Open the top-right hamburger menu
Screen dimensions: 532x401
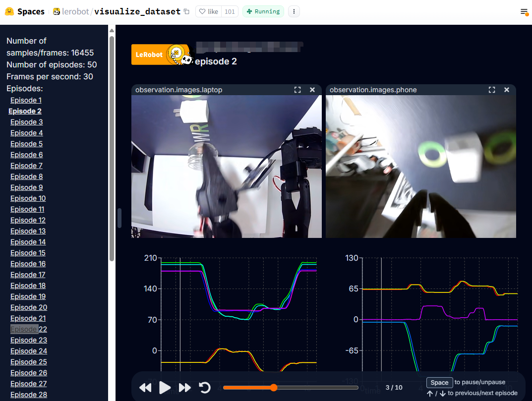pyautogui.click(x=524, y=11)
